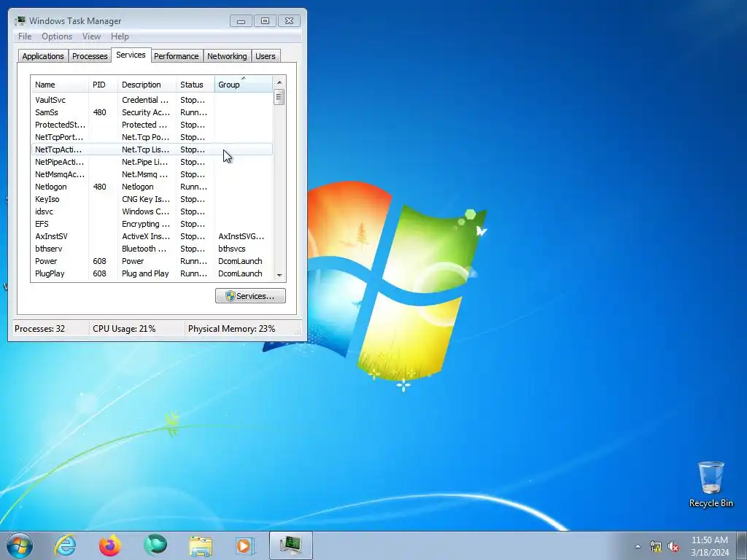Select the NetTcpActi... service row
Viewport: 747px width, 560px height.
point(152,149)
